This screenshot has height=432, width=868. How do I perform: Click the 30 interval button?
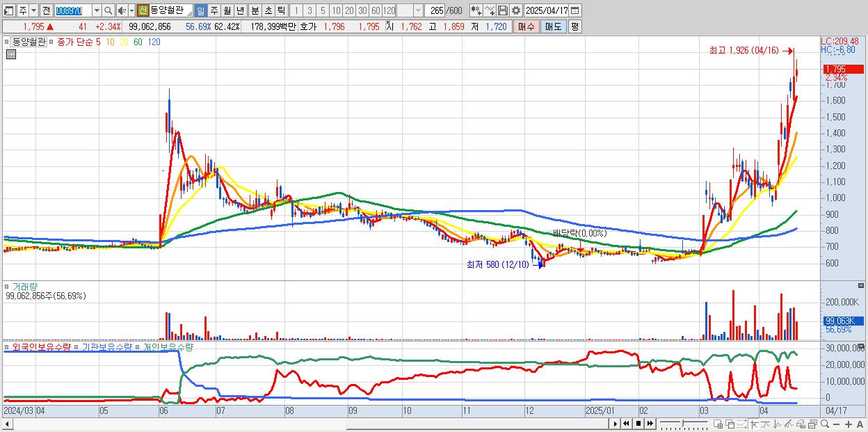[x=362, y=10]
